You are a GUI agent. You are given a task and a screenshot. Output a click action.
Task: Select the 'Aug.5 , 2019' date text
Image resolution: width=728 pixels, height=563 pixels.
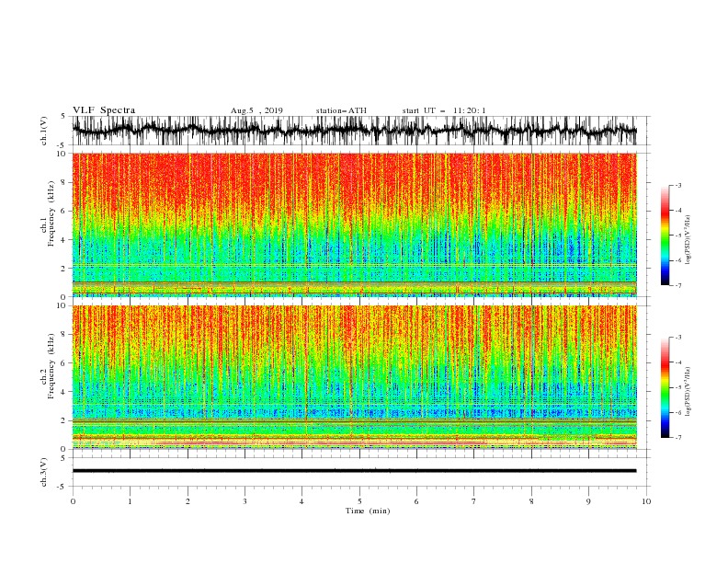tap(256, 110)
